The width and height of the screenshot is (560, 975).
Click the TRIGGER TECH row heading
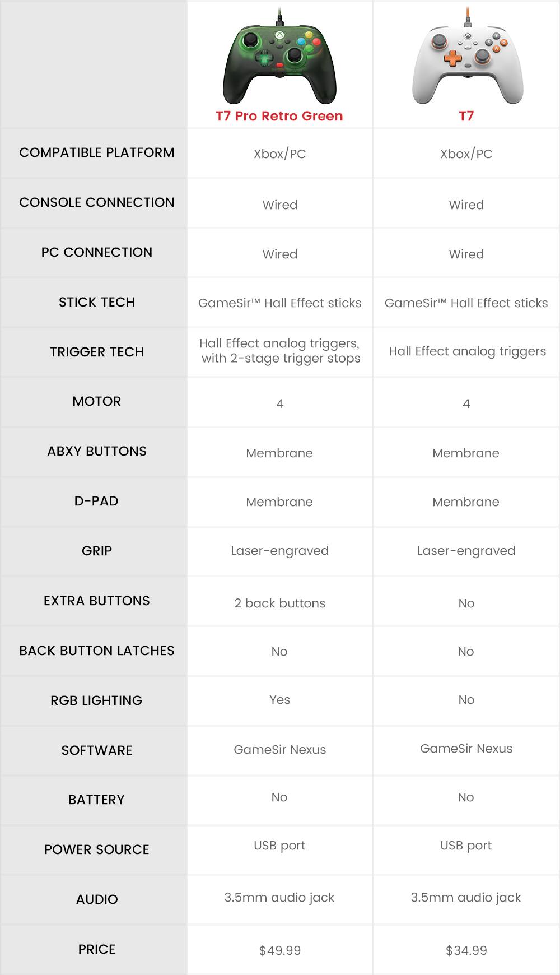[x=96, y=352]
